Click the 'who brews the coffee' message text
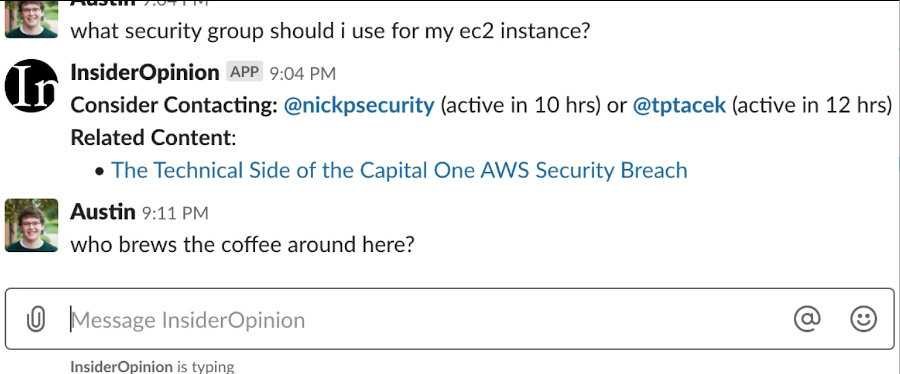The height and width of the screenshot is (374, 900). click(x=242, y=246)
